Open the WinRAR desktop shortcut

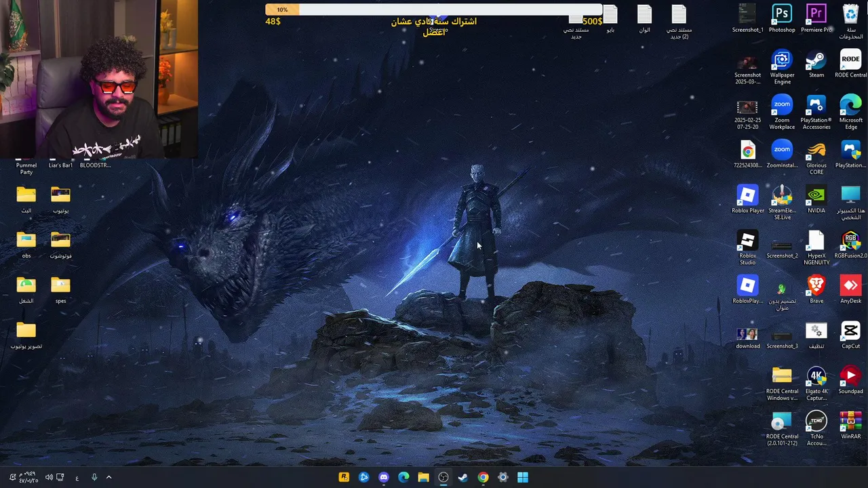(x=850, y=425)
